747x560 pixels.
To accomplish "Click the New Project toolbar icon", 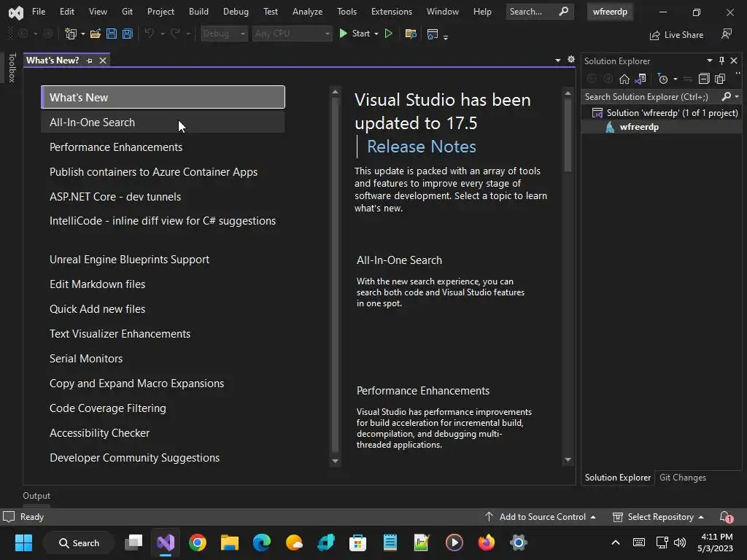I will 71,34.
